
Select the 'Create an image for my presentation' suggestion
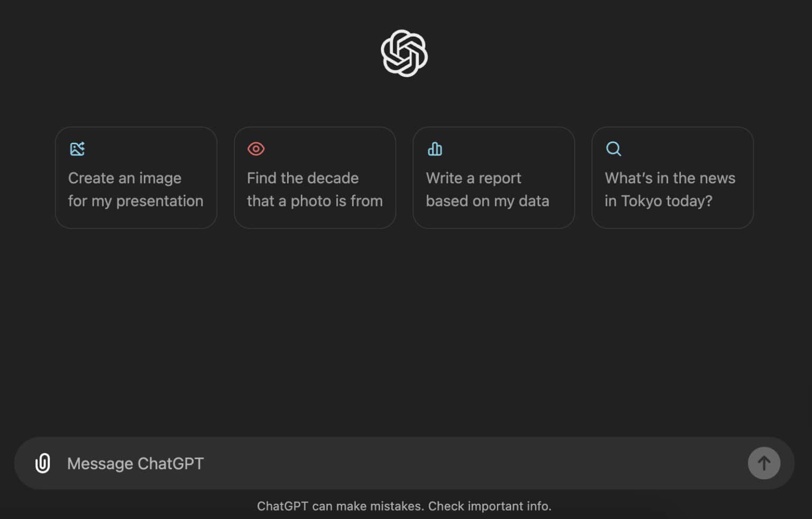(x=136, y=178)
